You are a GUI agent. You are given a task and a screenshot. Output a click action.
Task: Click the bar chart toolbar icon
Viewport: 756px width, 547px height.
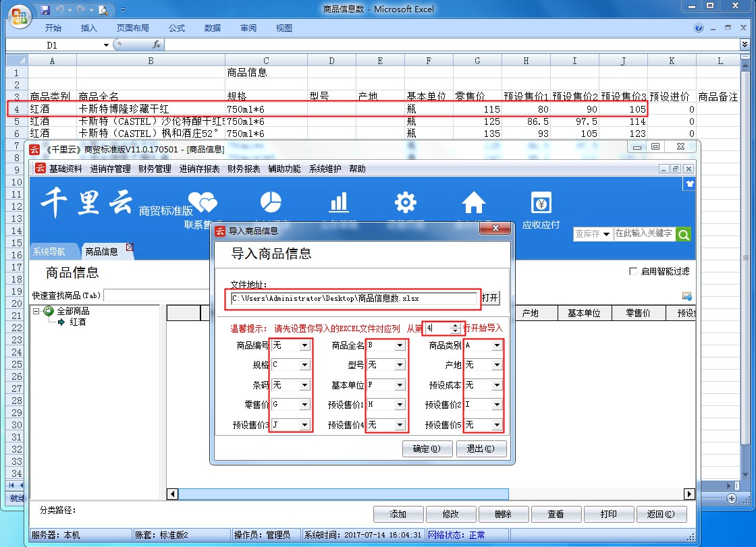click(x=338, y=202)
